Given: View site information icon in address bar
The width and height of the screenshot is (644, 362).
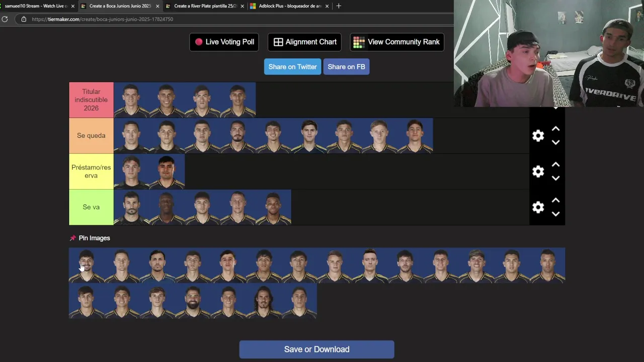Looking at the screenshot, I should click(23, 19).
